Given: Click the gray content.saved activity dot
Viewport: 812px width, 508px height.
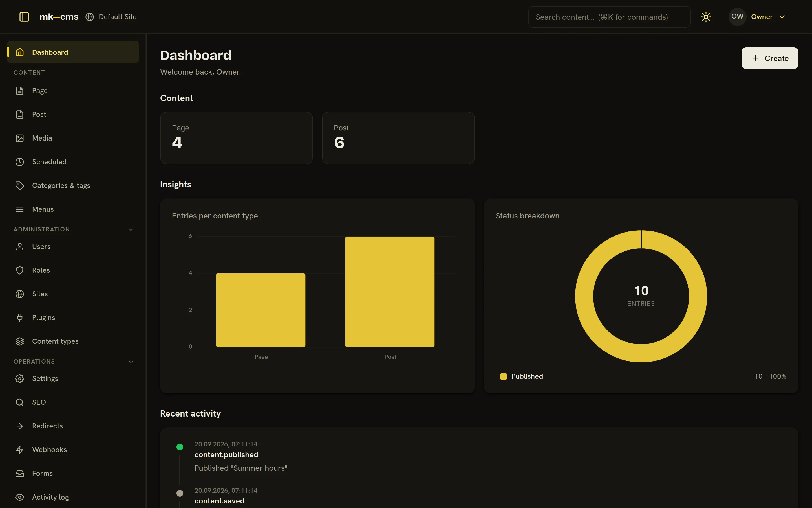Looking at the screenshot, I should pos(180,493).
